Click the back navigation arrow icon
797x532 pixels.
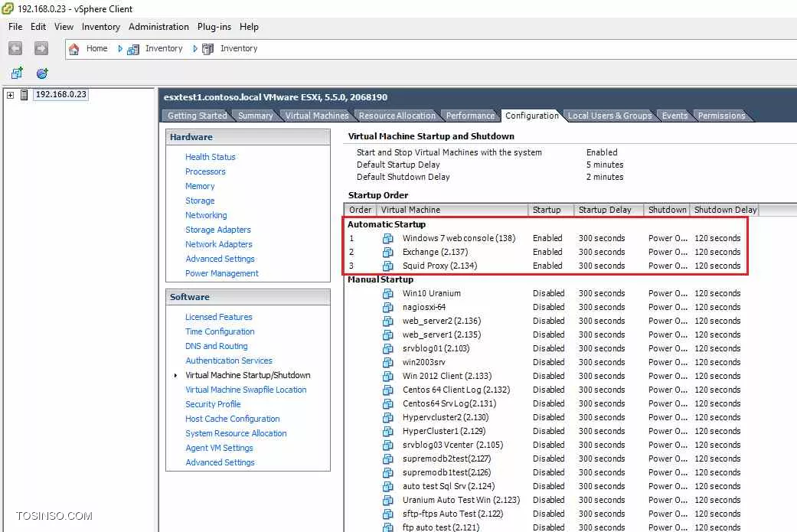[x=15, y=48]
